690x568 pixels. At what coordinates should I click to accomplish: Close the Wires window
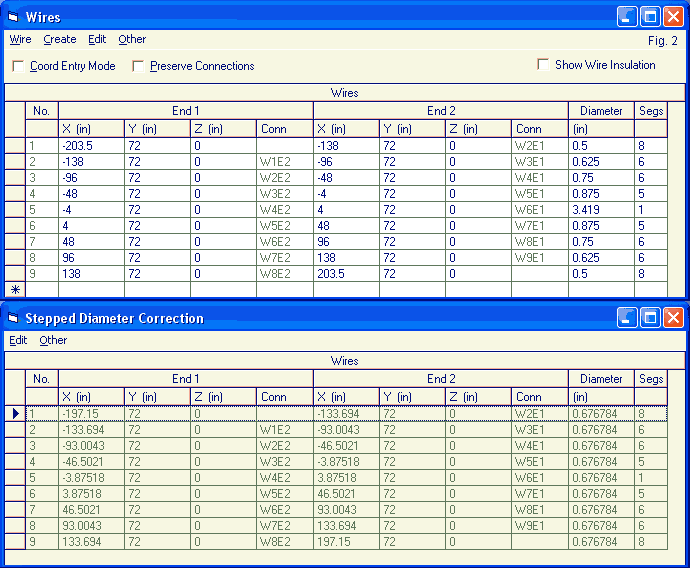pyautogui.click(x=673, y=16)
